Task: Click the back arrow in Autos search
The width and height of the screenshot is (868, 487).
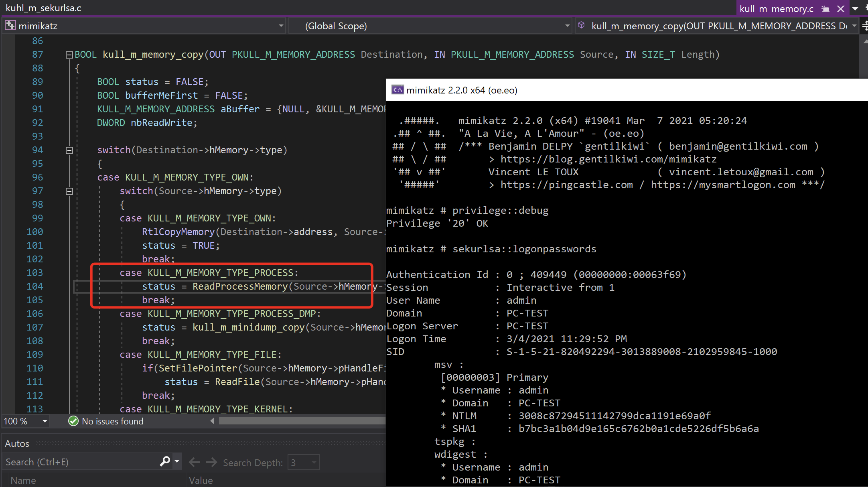Action: point(194,463)
